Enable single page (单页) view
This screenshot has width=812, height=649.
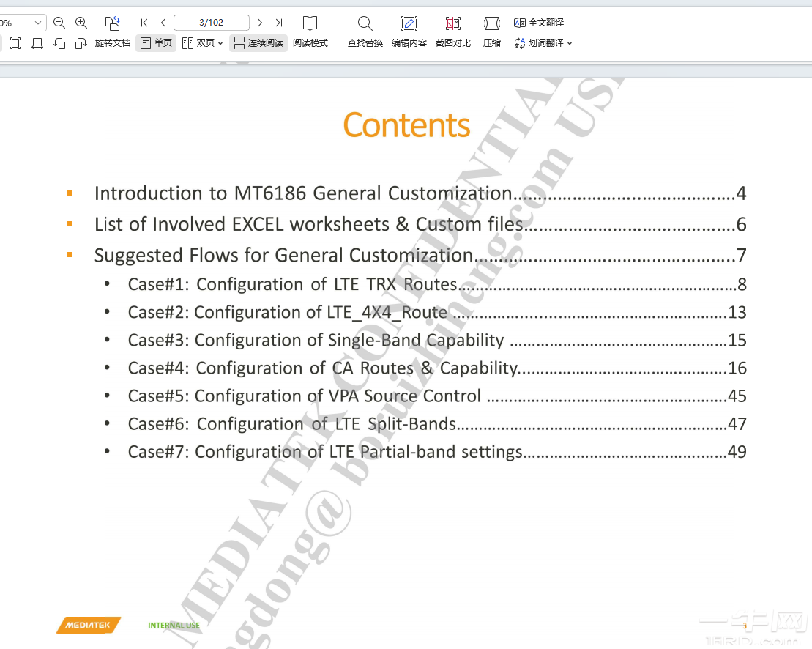coord(156,43)
